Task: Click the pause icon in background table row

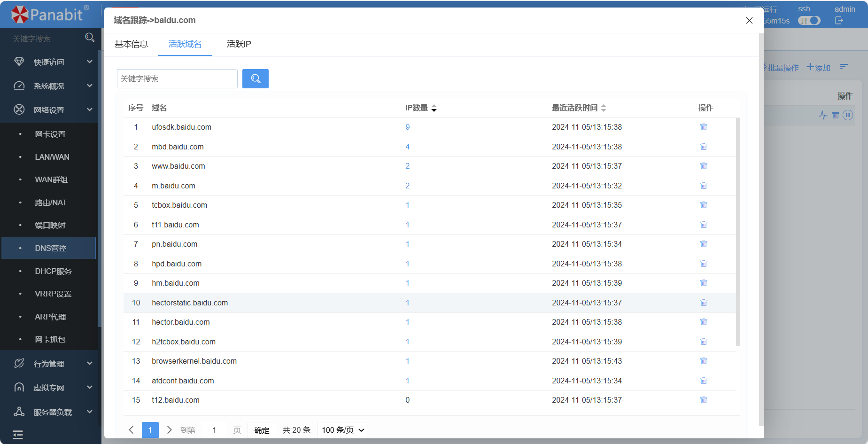Action: coord(848,115)
